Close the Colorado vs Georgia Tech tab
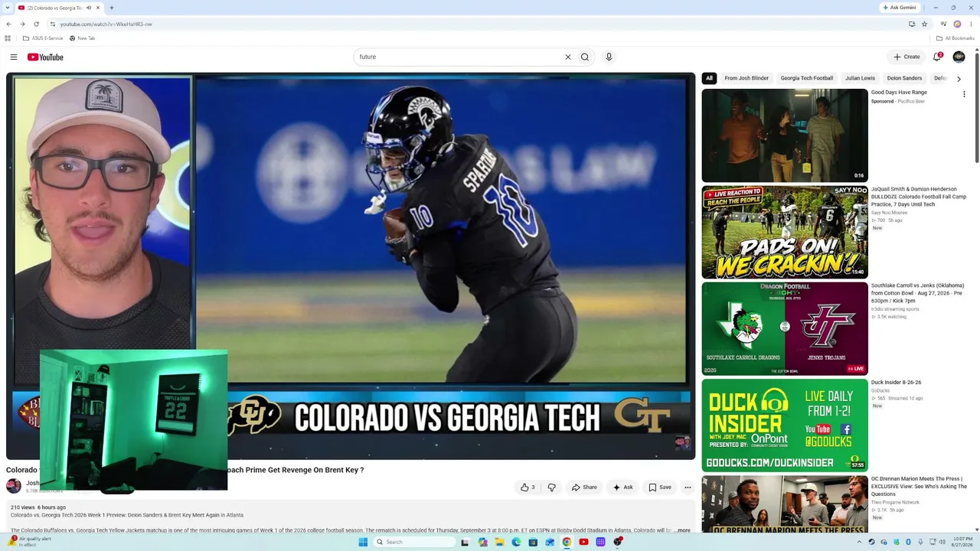The width and height of the screenshot is (980, 551). click(98, 8)
